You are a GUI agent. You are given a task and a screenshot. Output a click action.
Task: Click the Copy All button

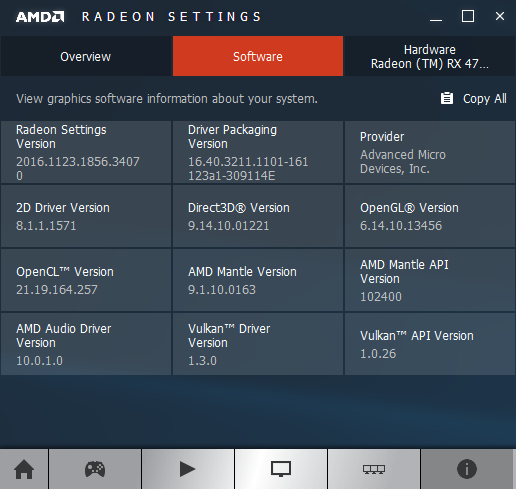click(474, 99)
